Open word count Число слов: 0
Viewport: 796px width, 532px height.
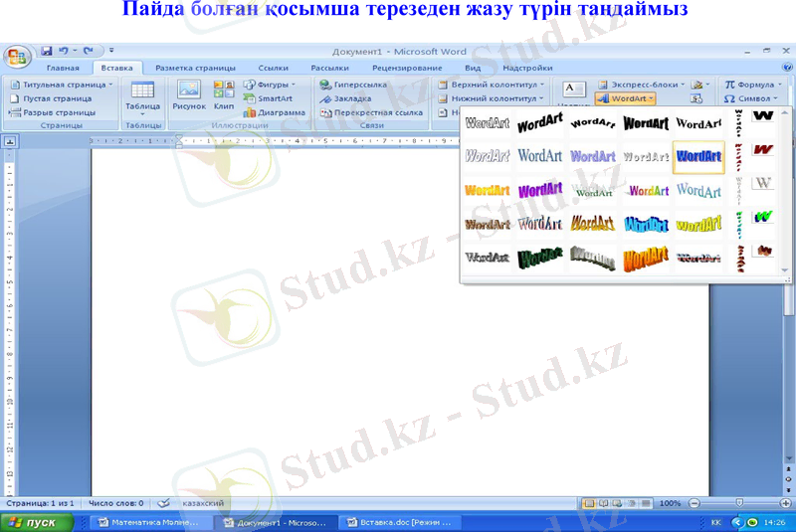(x=116, y=503)
